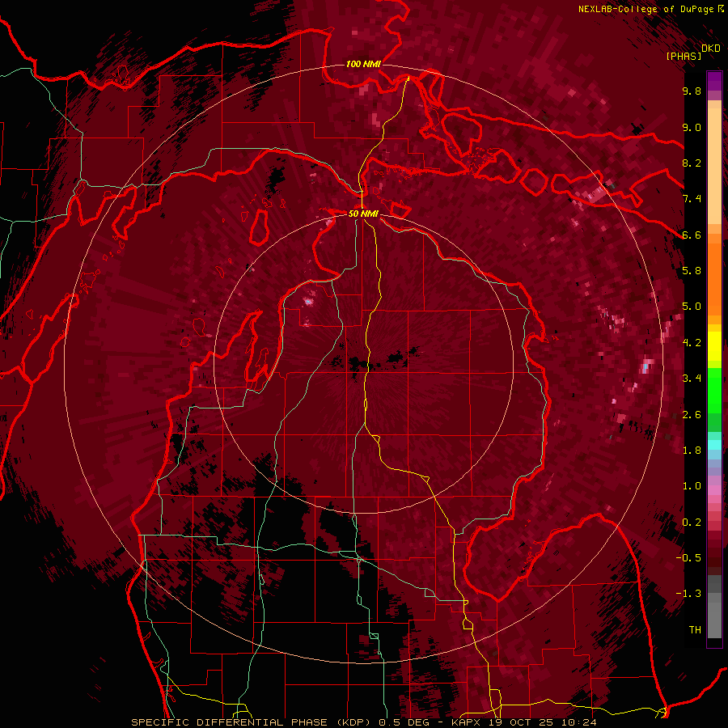
Task: Pick the purple swatch at color bar top
Action: tap(714, 81)
